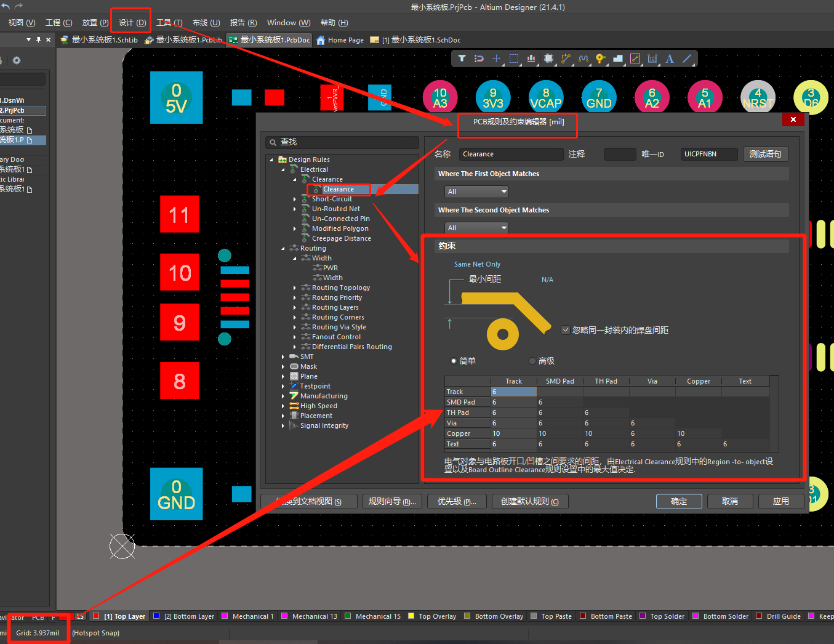Image resolution: width=834 pixels, height=644 pixels.
Task: Open the 规则向导 wizard button
Action: click(392, 501)
